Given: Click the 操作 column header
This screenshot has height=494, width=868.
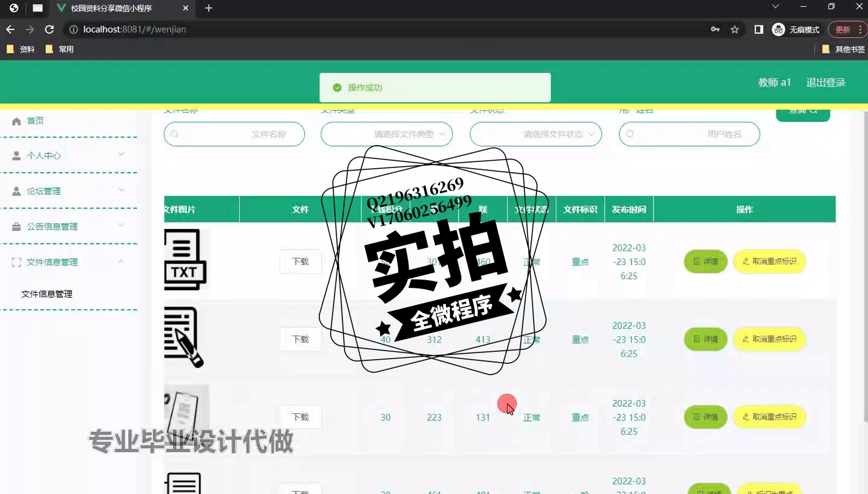Looking at the screenshot, I should pos(744,210).
